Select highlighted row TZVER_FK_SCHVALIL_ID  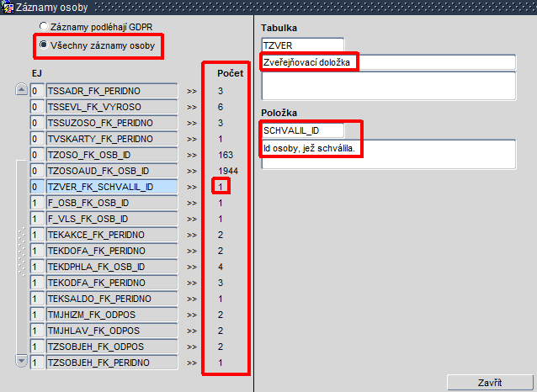(112, 187)
